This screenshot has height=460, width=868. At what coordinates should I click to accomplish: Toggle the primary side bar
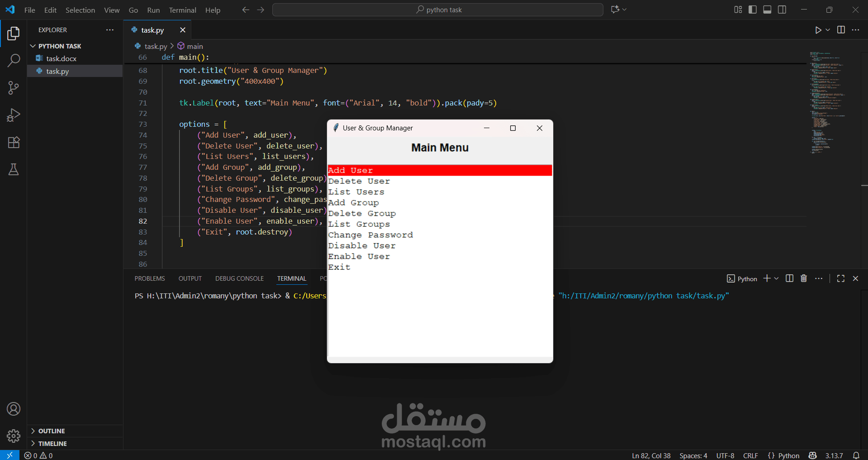click(753, 10)
